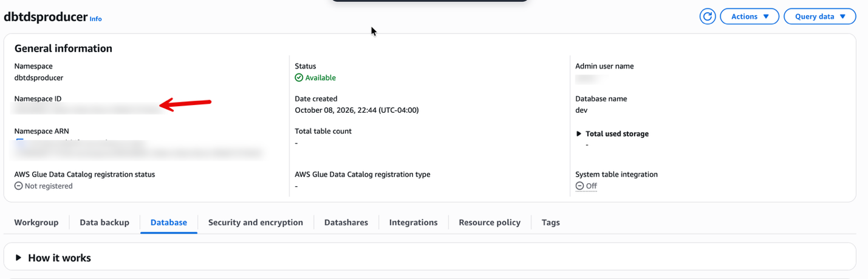Click the dbtdsproducer page heading

(46, 17)
